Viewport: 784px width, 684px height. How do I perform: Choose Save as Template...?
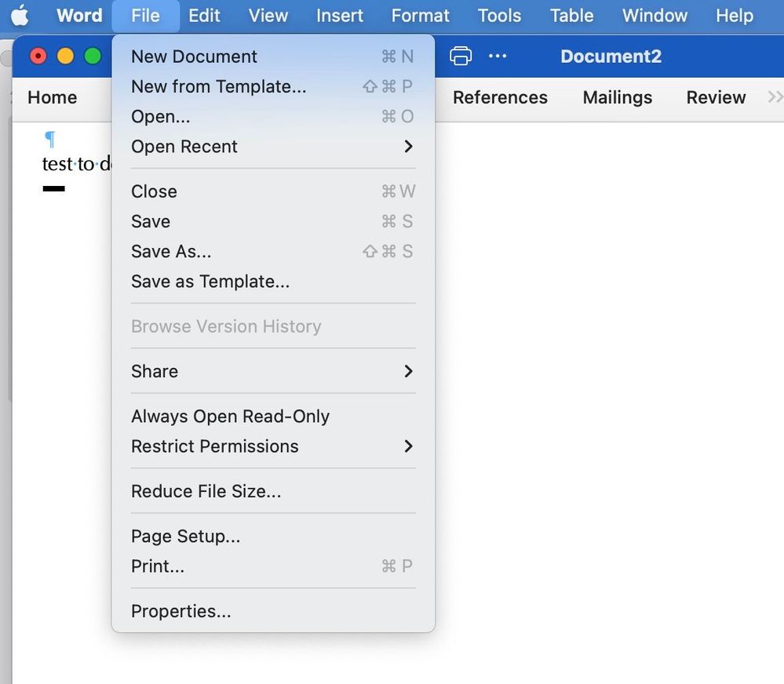coord(273,282)
